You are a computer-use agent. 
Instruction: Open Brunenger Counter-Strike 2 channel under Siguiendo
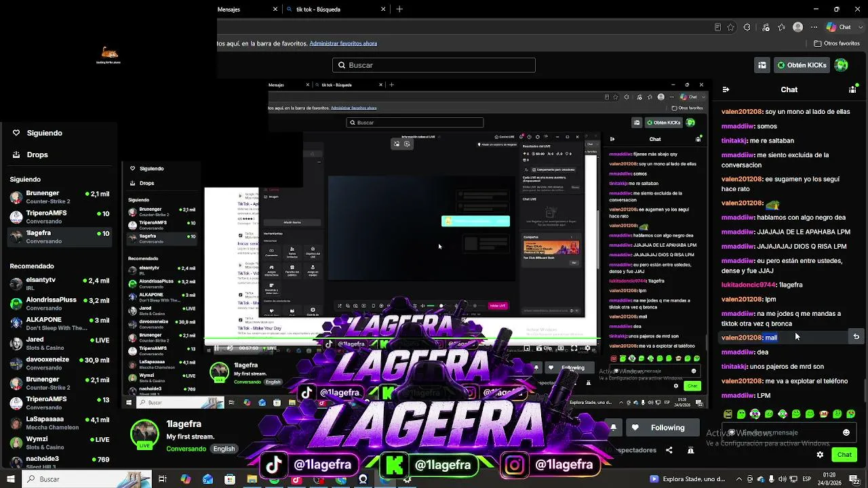(59, 197)
